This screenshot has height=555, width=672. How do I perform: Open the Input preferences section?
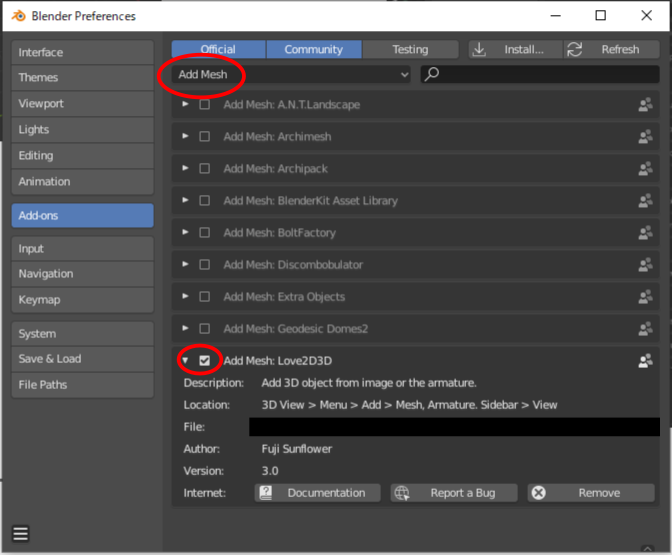coord(83,249)
